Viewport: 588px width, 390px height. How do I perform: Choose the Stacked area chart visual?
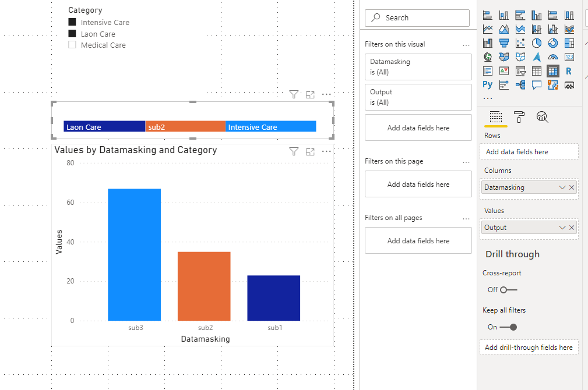520,29
